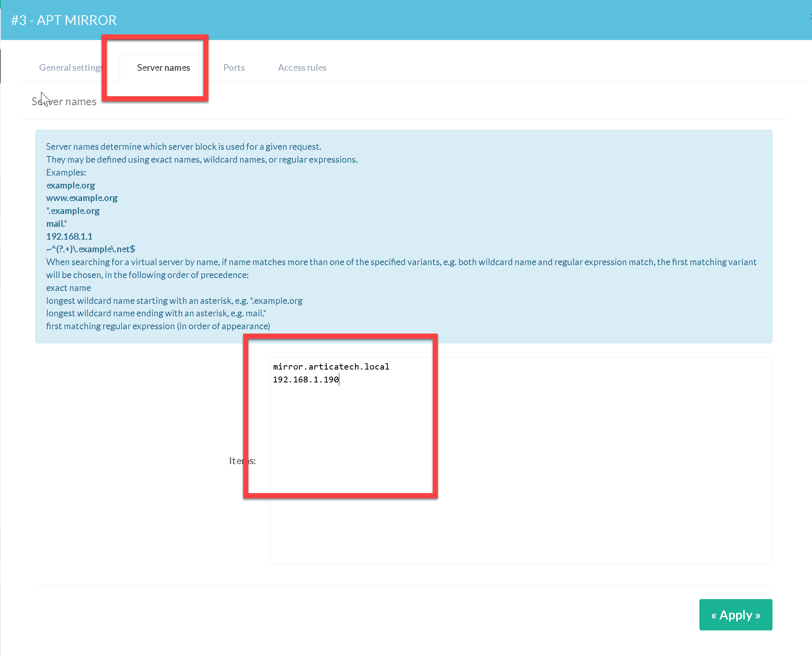Click the *.example.org wildcard example

(73, 211)
